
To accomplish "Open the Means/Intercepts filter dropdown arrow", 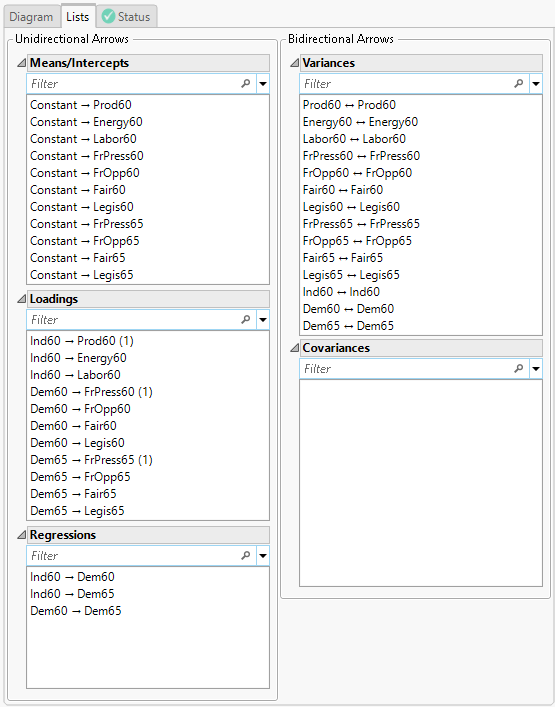I will coord(263,84).
